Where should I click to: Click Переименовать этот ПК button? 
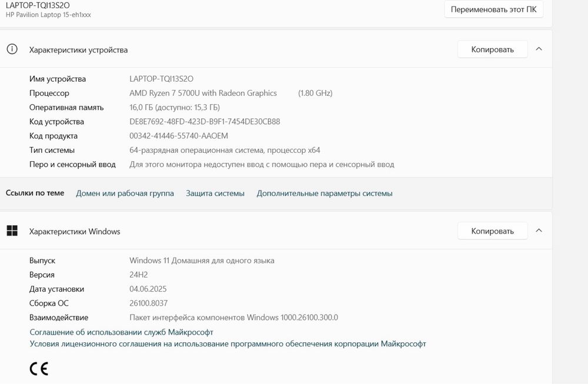[x=493, y=9]
